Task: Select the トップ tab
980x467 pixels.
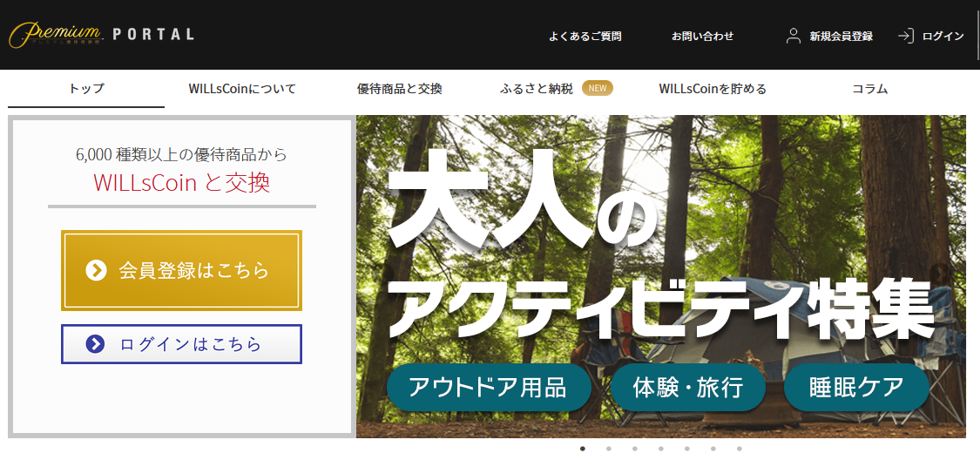Action: point(86,89)
